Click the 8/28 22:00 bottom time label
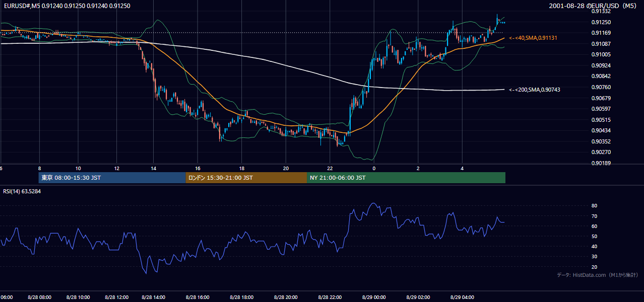The image size is (644, 302). pyautogui.click(x=330, y=297)
